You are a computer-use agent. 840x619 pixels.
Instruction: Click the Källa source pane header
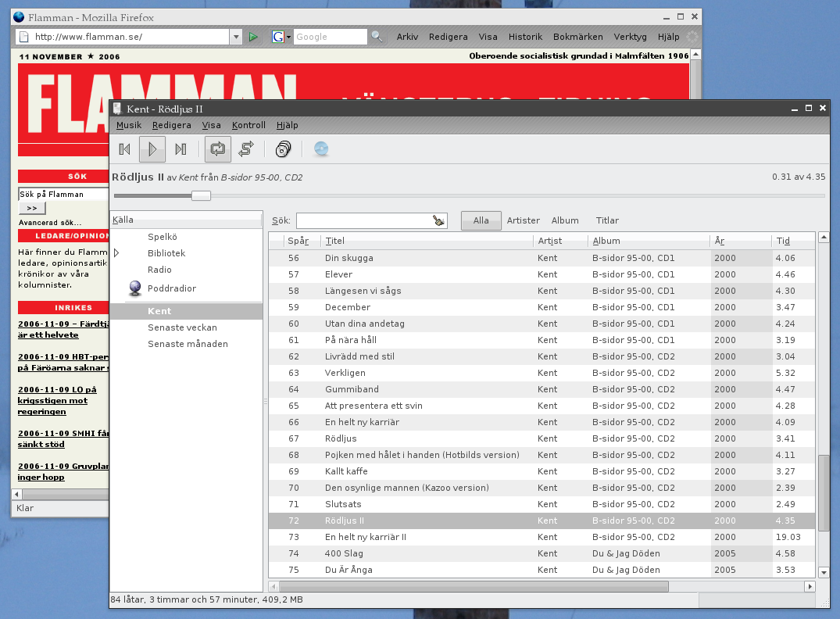(x=186, y=220)
